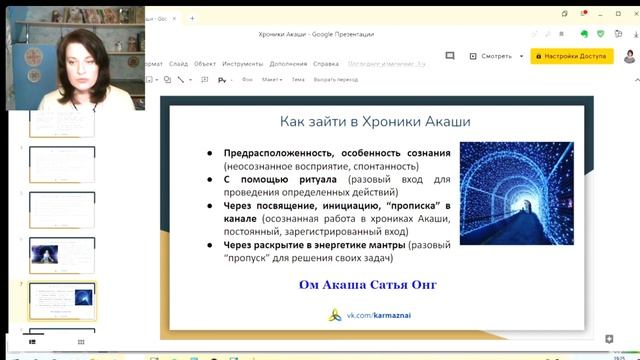Select the blue light tunnel image
The image size is (640, 360).
517,193
